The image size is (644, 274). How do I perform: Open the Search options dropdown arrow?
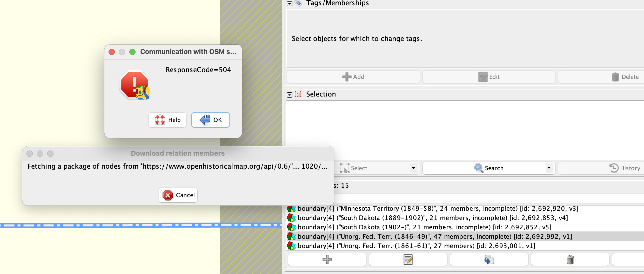click(x=549, y=168)
